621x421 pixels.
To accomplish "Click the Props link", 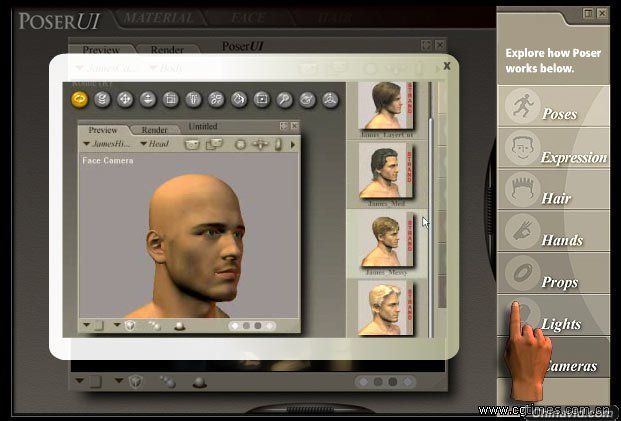I will pos(560,282).
